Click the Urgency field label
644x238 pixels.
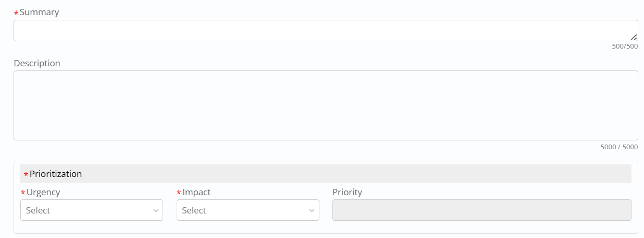click(43, 192)
